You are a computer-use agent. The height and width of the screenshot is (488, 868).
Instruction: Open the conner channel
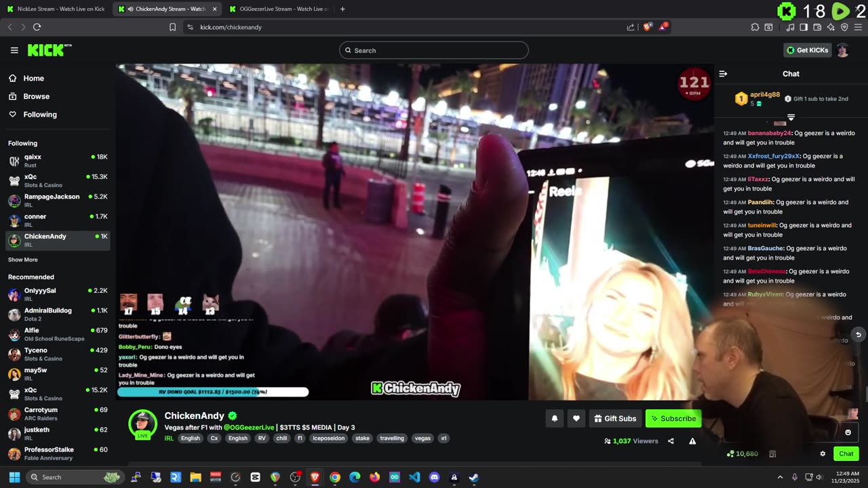(x=58, y=220)
